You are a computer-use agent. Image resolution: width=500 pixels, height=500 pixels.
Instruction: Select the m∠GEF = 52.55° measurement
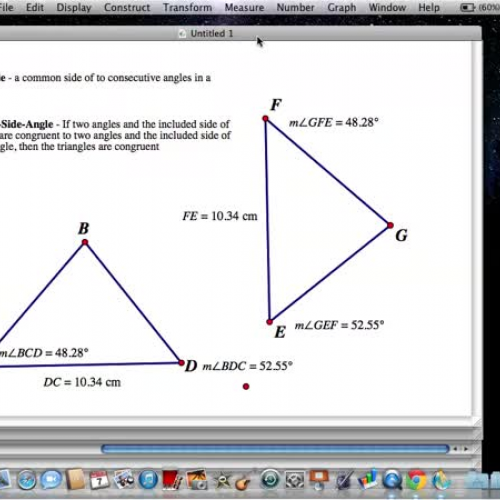339,325
